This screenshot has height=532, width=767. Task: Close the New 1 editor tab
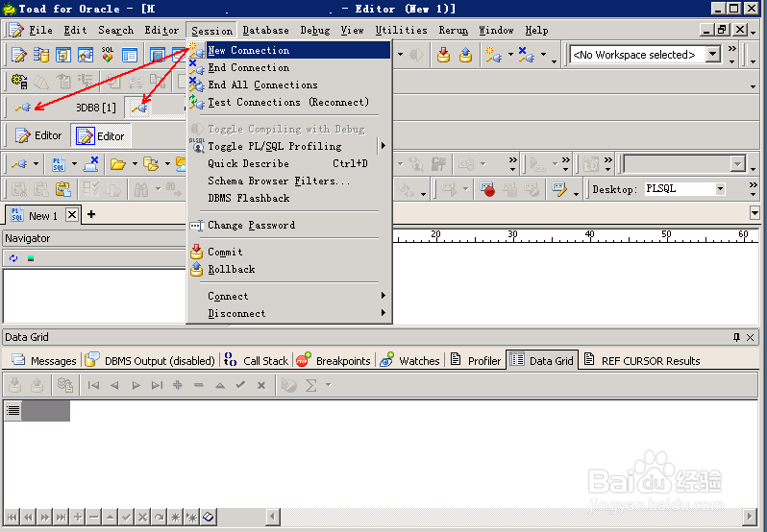click(x=72, y=214)
